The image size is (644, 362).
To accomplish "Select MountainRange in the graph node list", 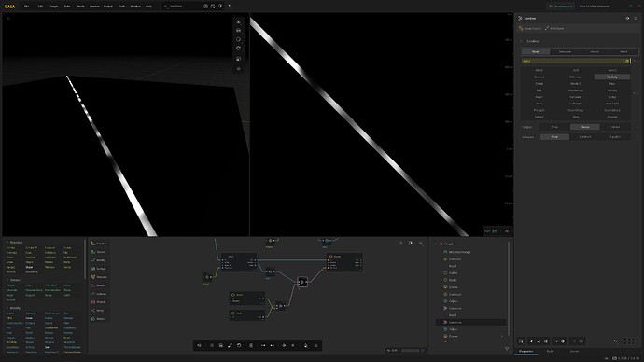I will click(x=459, y=252).
